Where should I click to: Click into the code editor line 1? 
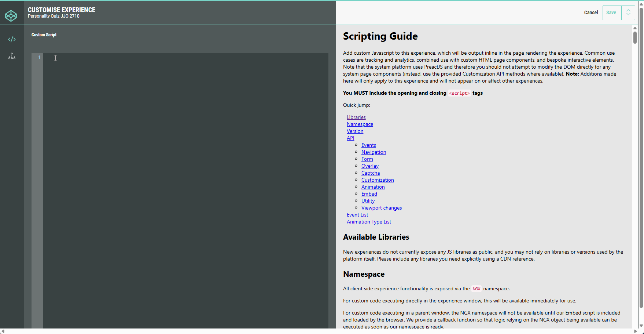(x=183, y=58)
